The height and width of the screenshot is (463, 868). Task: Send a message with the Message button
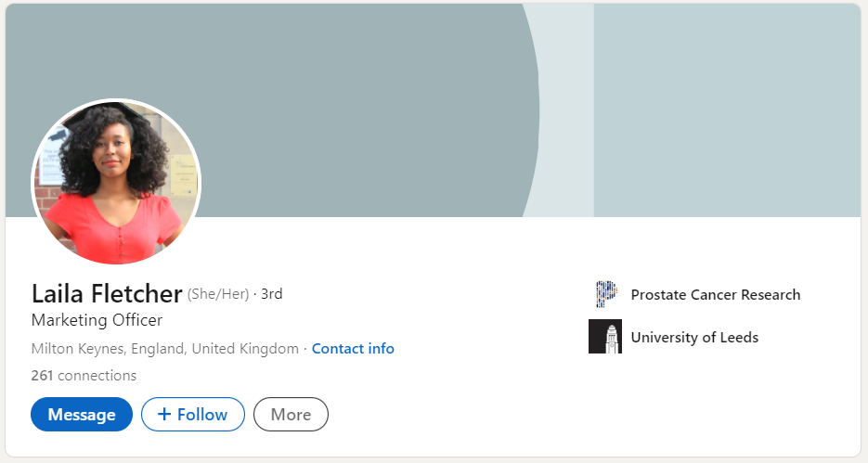82,415
